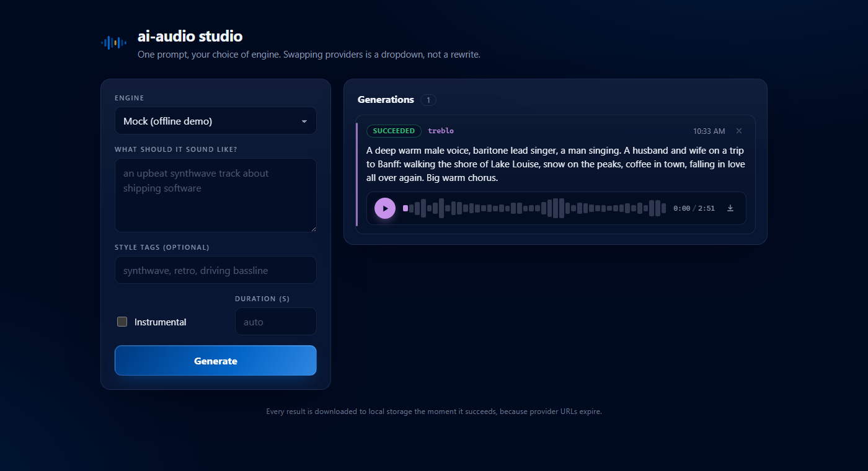868x471 pixels.
Task: Click the footer note about local storage
Action: [434, 412]
